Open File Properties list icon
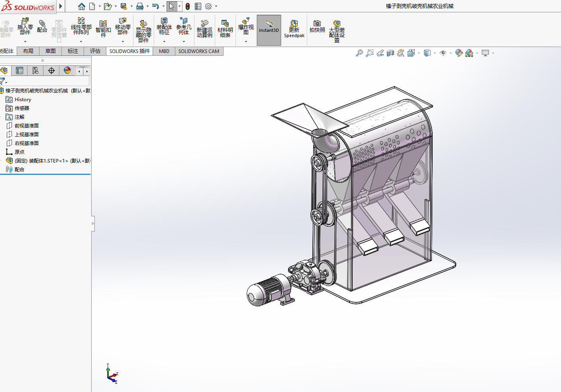The width and height of the screenshot is (561, 392). click(x=198, y=6)
